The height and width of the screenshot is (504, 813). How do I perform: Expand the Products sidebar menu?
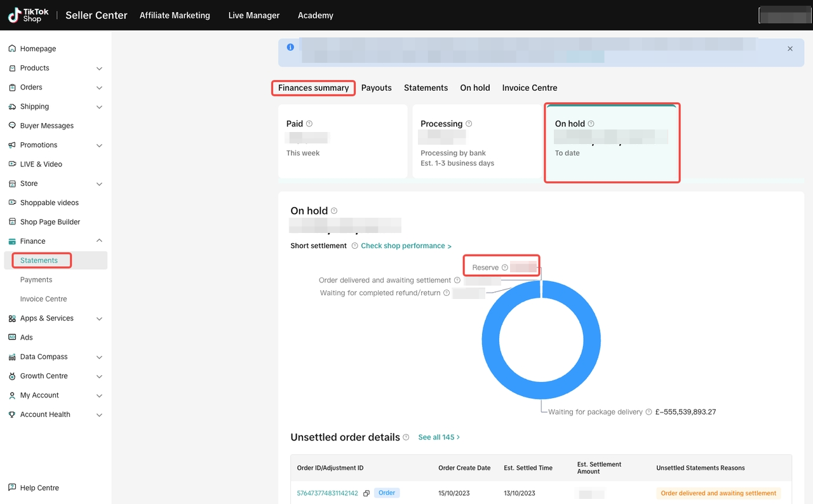pos(99,69)
